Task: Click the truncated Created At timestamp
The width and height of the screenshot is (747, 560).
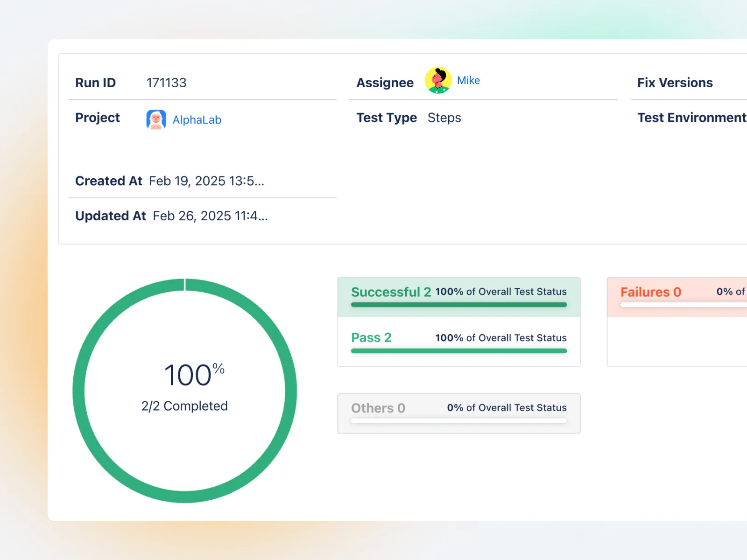Action: (207, 181)
